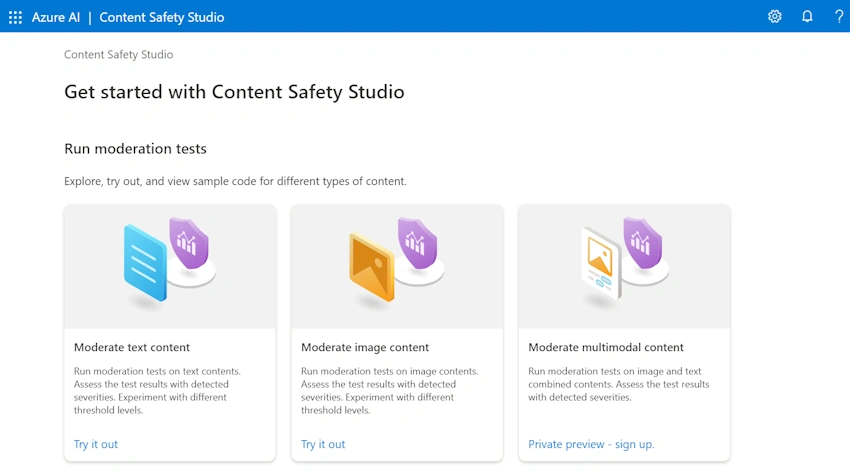Screen dimensions: 850x472
Task: Click the multimodal content card description
Action: [619, 384]
